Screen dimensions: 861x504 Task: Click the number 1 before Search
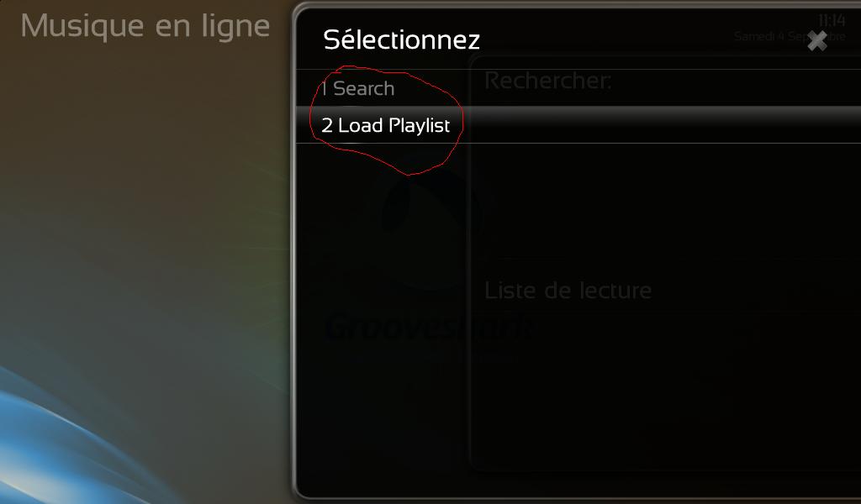(x=325, y=87)
